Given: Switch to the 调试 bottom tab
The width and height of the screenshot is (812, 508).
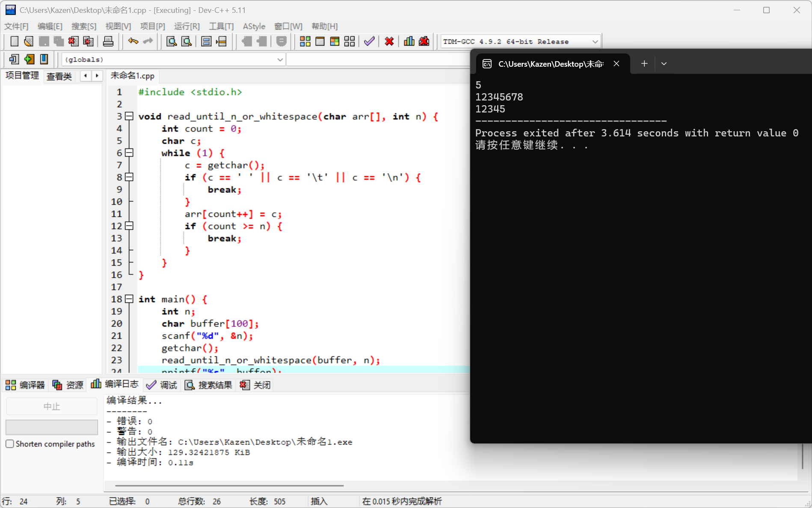Looking at the screenshot, I should pyautogui.click(x=162, y=385).
